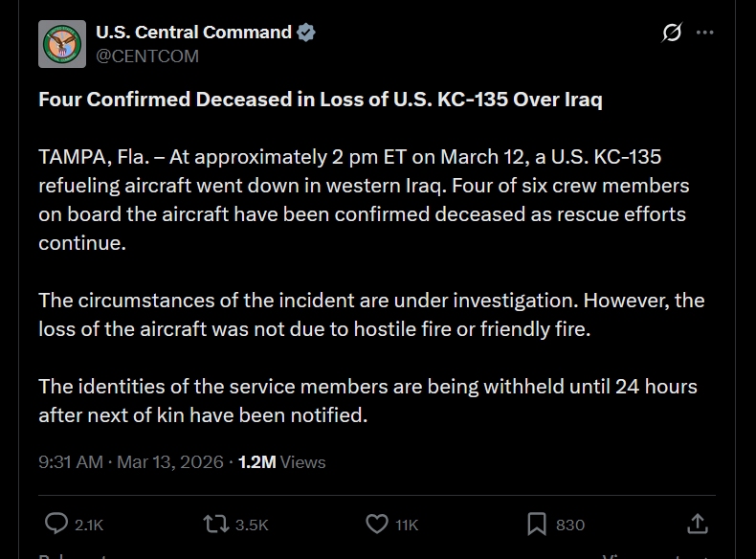Open the reply composer via speech bubble icon

57,524
